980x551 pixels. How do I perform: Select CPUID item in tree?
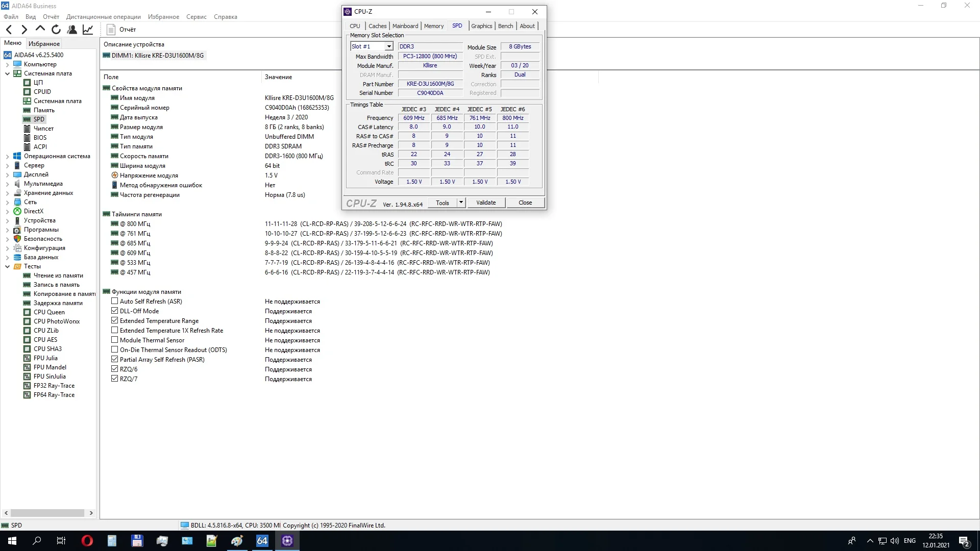pyautogui.click(x=42, y=92)
